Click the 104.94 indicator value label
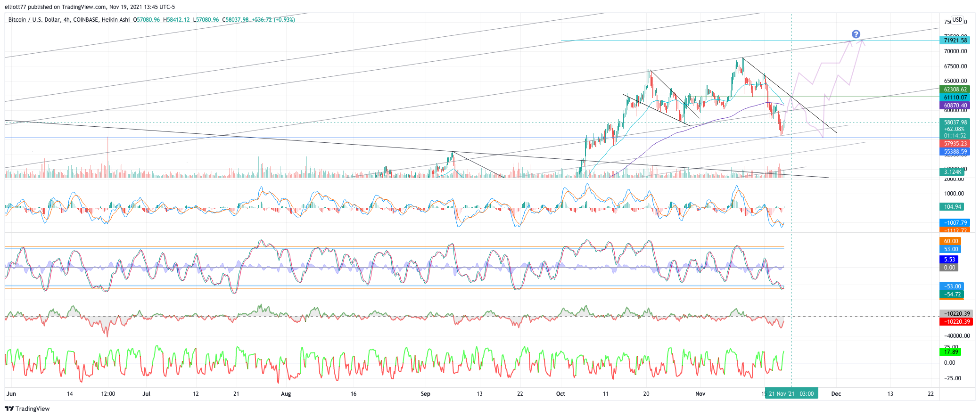 tap(952, 207)
